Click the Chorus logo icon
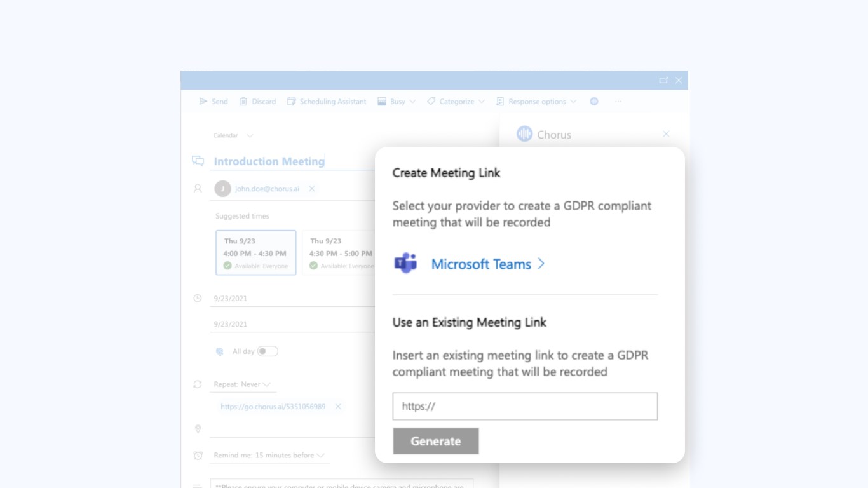 tap(524, 134)
